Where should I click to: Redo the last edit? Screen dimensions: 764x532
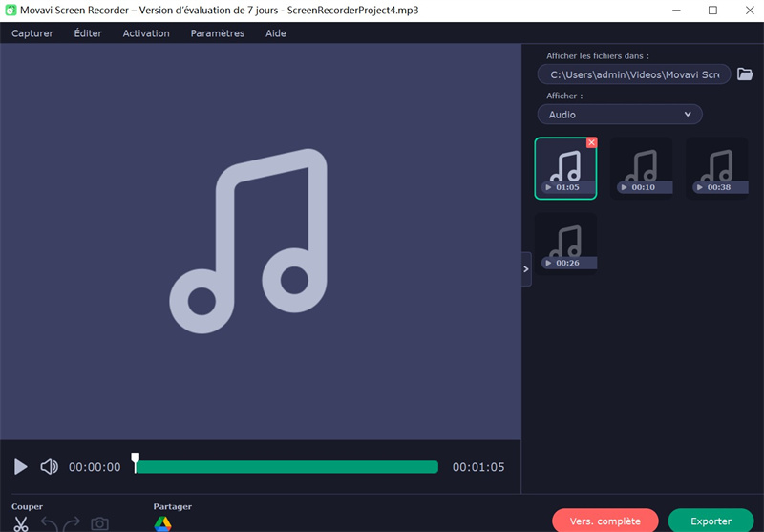72,523
